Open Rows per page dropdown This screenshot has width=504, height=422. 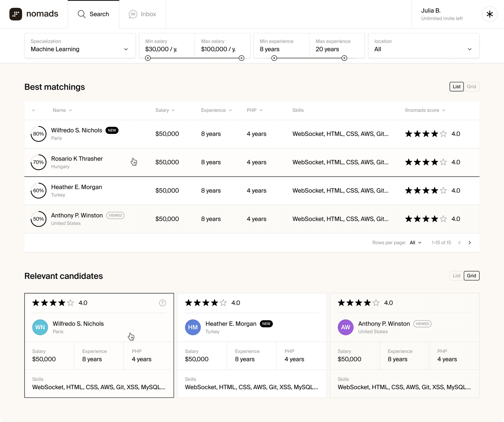[x=415, y=243]
